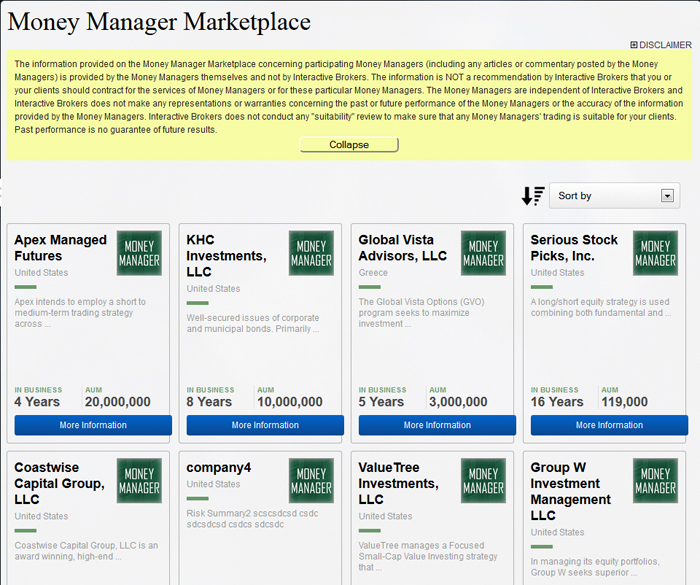Select the KHC Investments, LLC title
The height and width of the screenshot is (585, 700).
tap(226, 256)
